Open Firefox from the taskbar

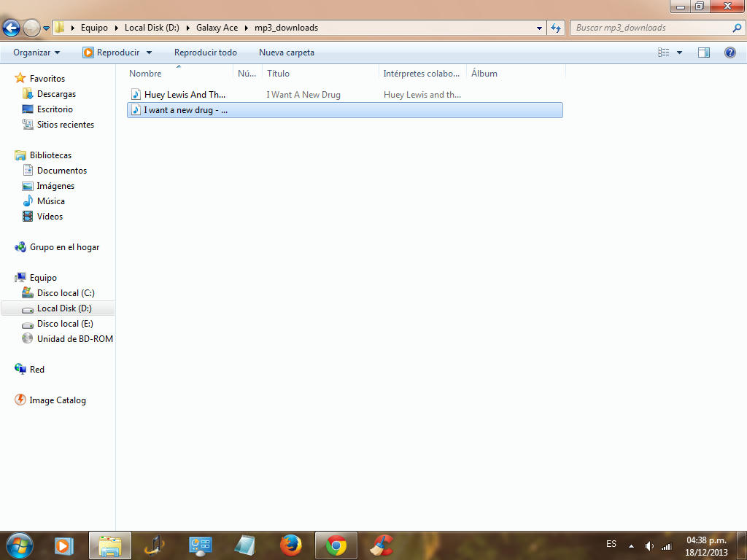[291, 545]
